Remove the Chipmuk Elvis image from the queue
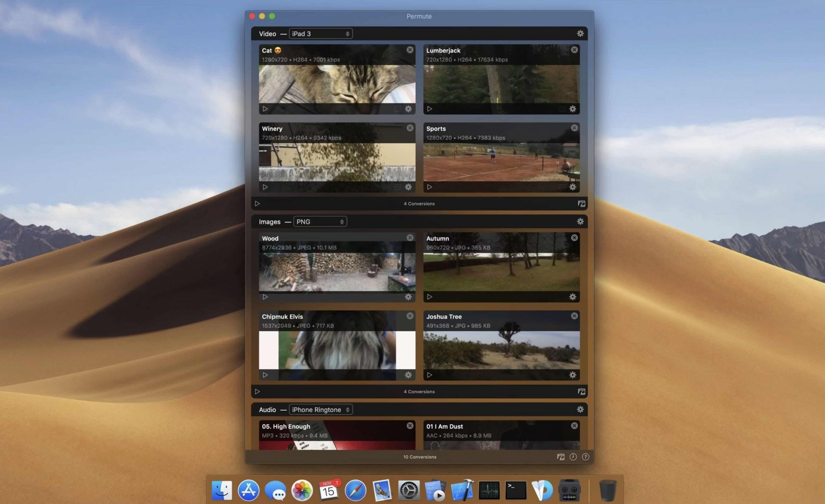 click(410, 316)
